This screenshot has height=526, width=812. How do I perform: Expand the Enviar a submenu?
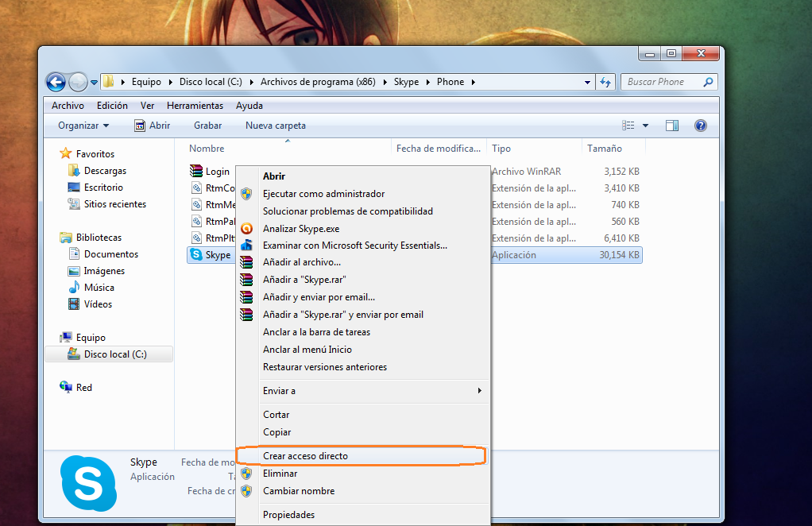(x=362, y=391)
